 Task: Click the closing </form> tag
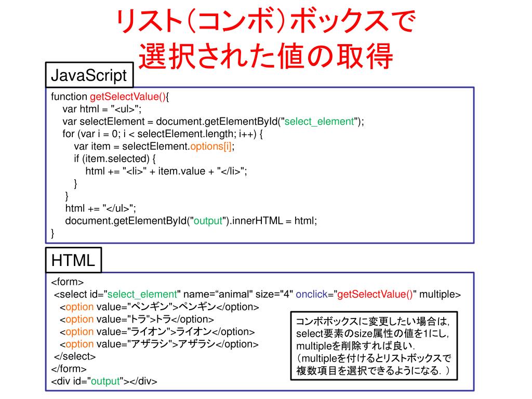click(x=69, y=369)
